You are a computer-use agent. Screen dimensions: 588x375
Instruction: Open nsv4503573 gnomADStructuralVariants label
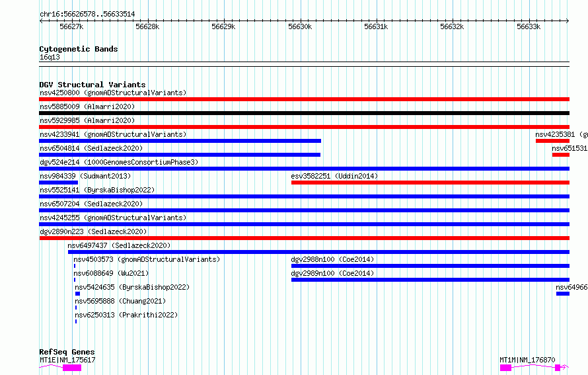pyautogui.click(x=147, y=259)
